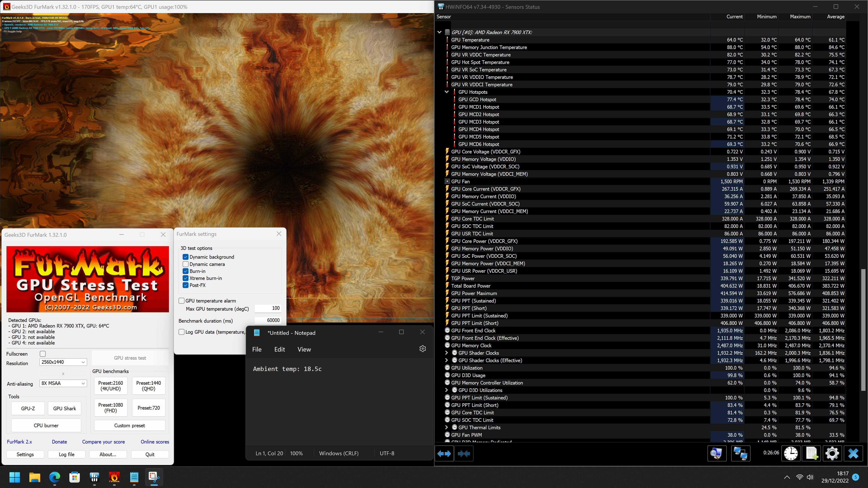Click the HWiNFO sensors vertical scrollbar thumb
The width and height of the screenshot is (868, 488).
pos(863,330)
